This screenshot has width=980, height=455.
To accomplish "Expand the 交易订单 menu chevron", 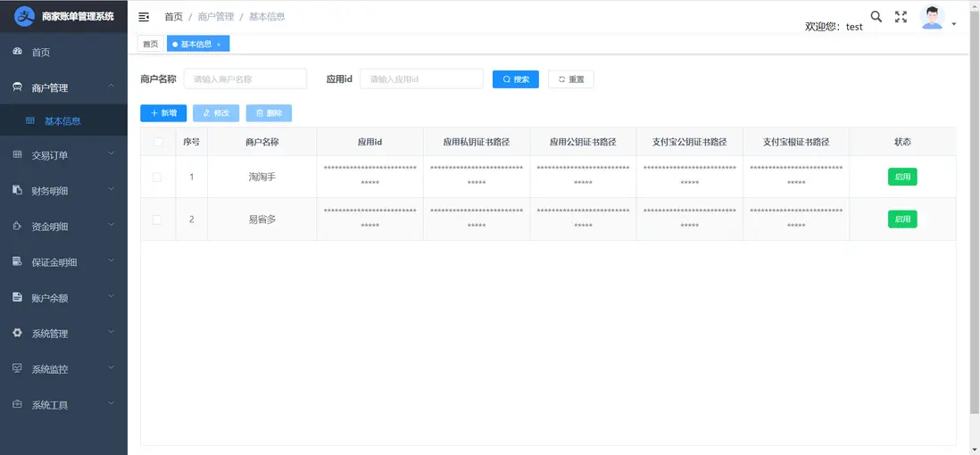I will click(111, 153).
